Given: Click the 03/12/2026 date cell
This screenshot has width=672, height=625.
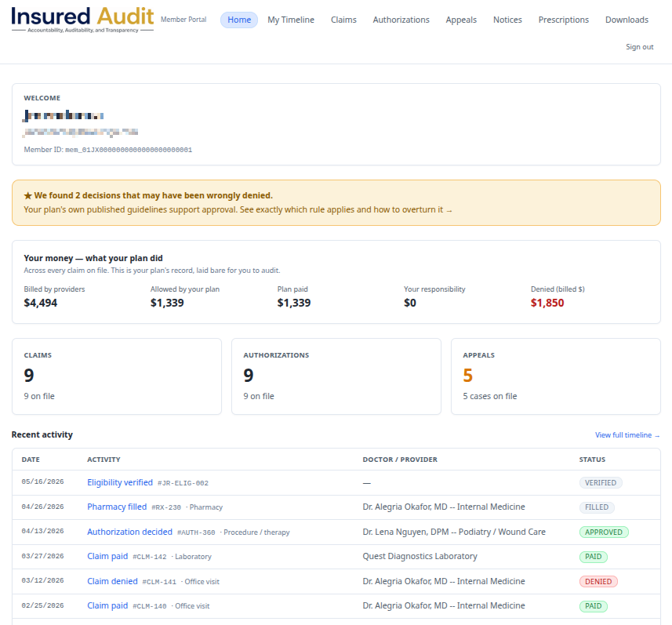Looking at the screenshot, I should (42, 580).
